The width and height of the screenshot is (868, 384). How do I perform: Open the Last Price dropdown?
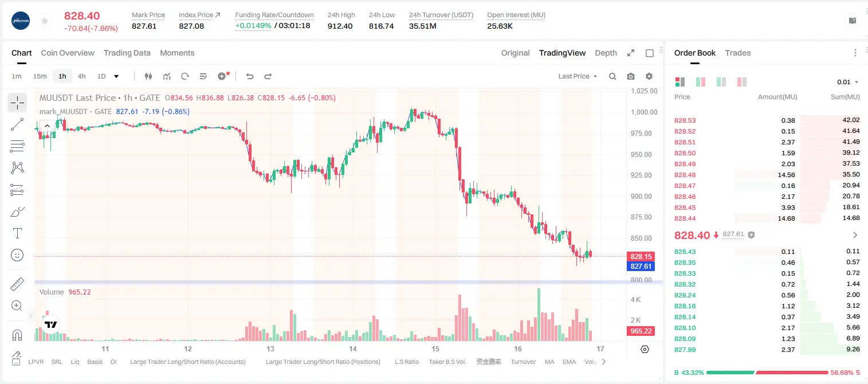(578, 76)
